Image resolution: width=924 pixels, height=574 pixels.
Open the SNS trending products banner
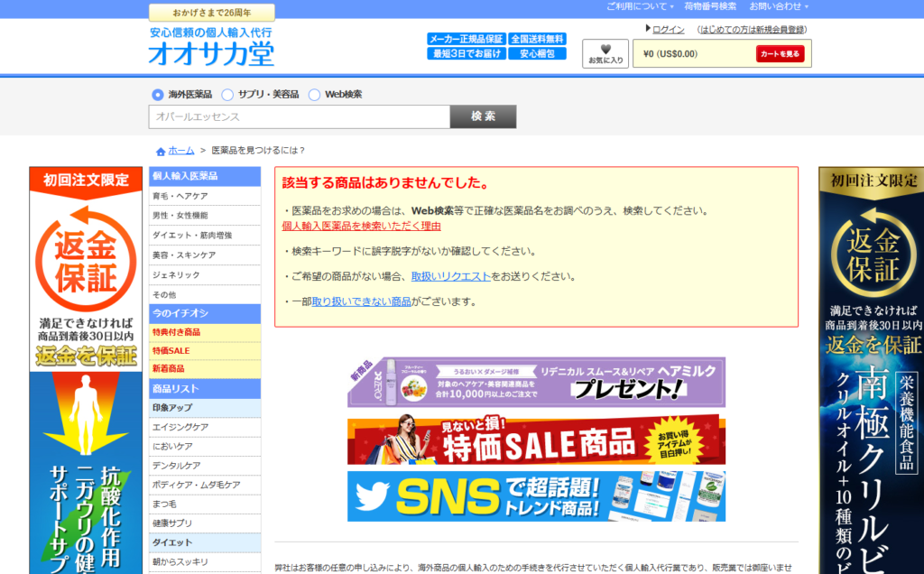[536, 496]
